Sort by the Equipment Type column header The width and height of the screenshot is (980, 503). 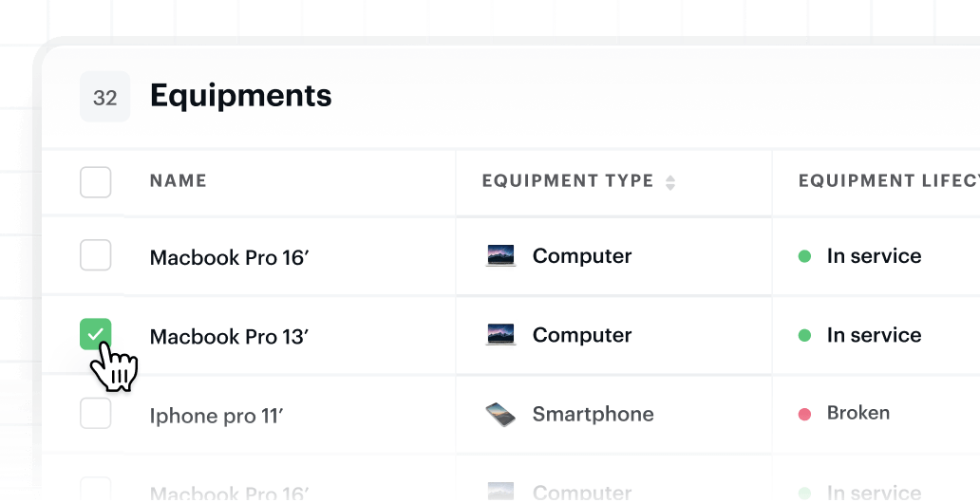[568, 181]
